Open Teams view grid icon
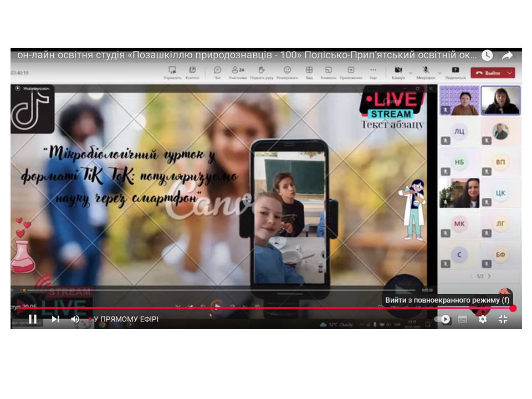This screenshot has width=532, height=399. [309, 72]
